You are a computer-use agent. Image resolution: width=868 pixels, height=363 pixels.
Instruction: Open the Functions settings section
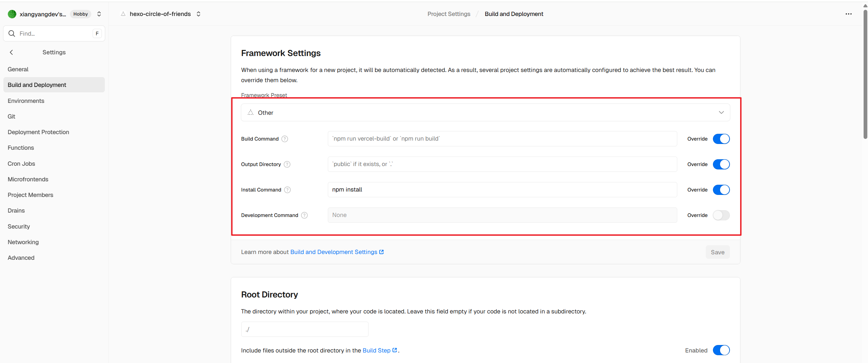[54, 148]
